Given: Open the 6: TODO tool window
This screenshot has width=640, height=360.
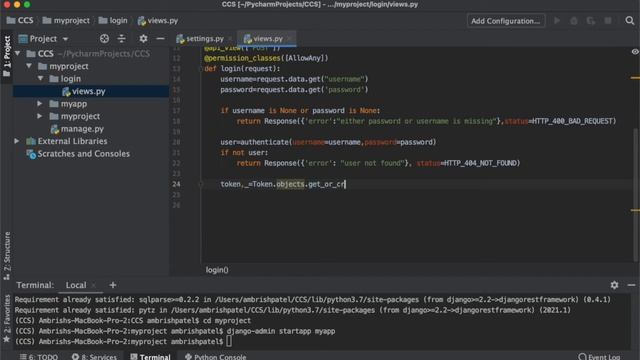Looking at the screenshot, I should tap(39, 357).
